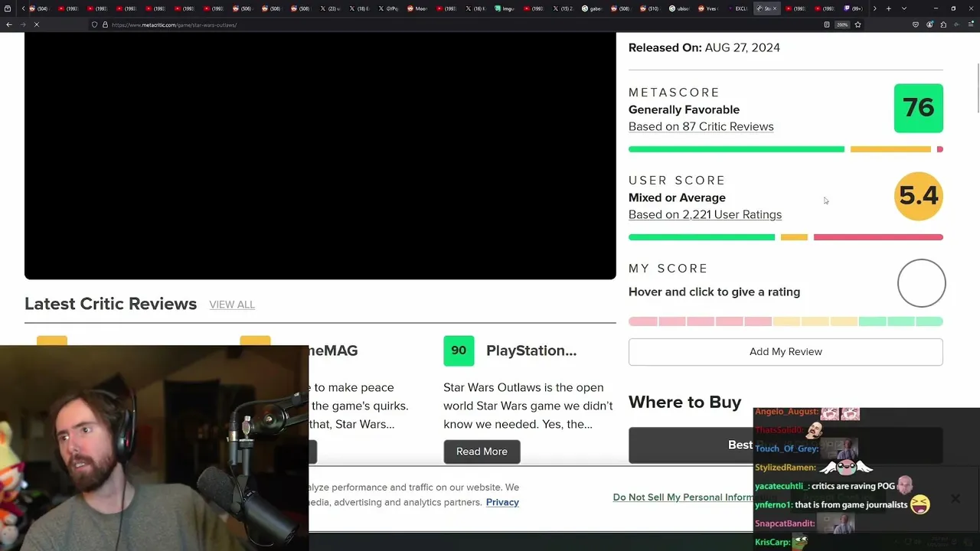Open a new tab with the plus button
This screenshot has height=551, width=980.
[889, 8]
